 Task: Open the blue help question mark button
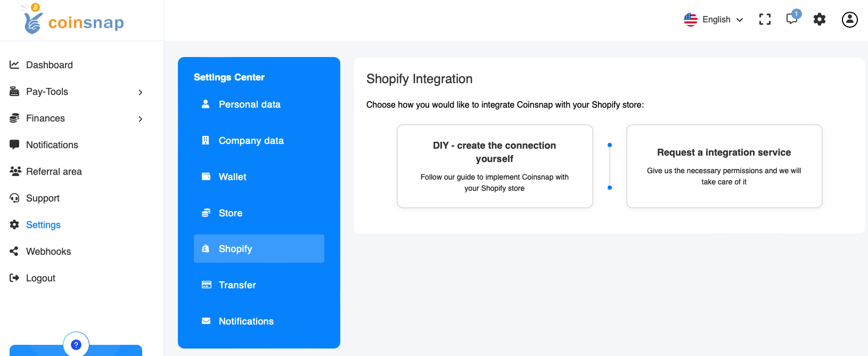point(76,345)
